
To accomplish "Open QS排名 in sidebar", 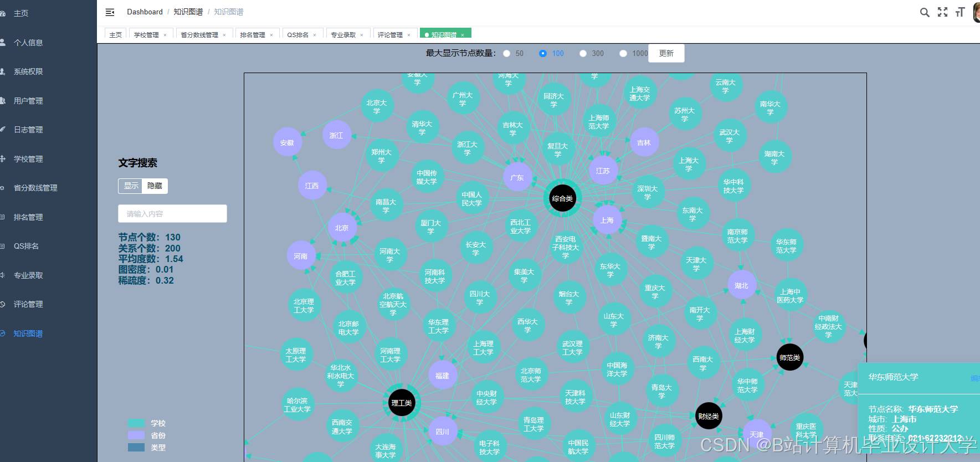I will [48, 246].
